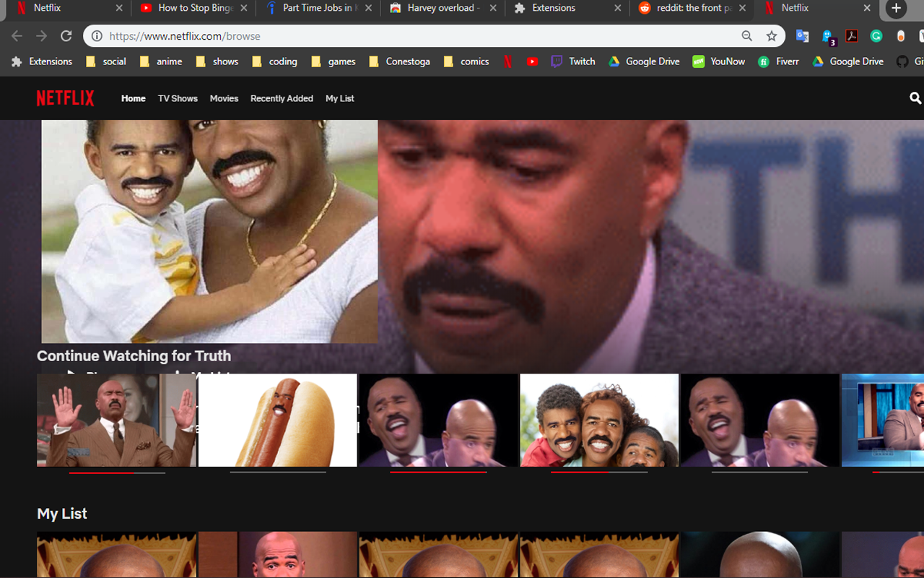The width and height of the screenshot is (924, 578).
Task: Click the Netflix logo
Action: click(66, 98)
